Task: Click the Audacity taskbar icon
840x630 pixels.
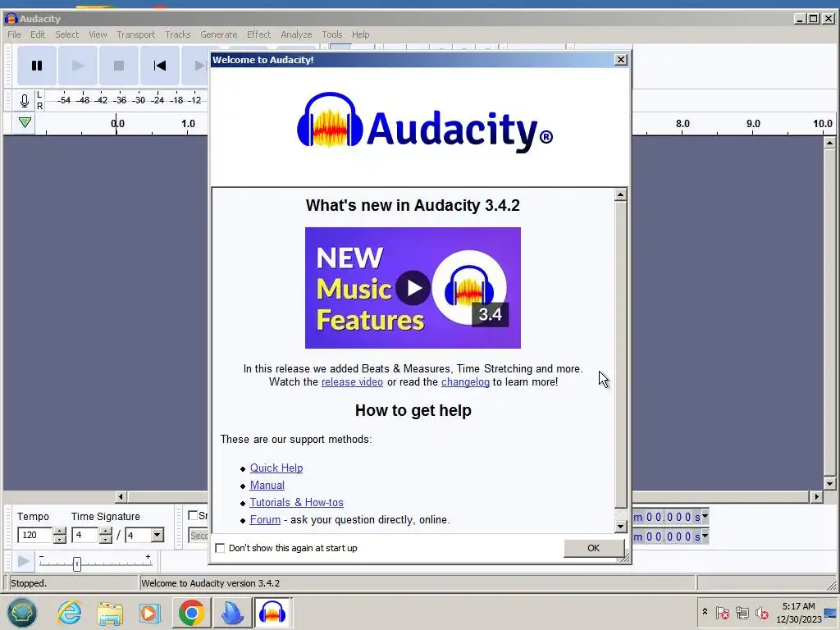Action: point(272,612)
